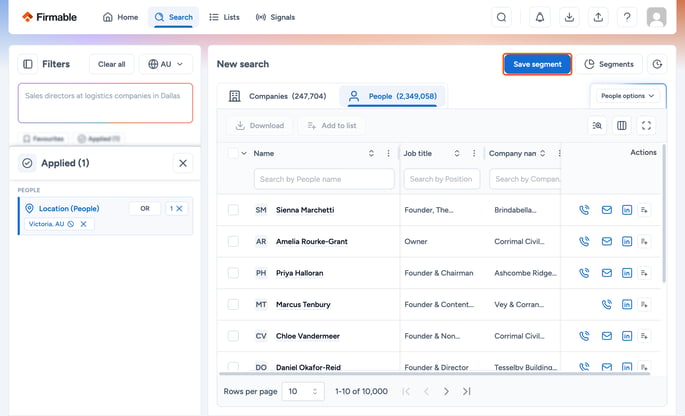
Task: Switch to the People tab
Action: click(x=392, y=96)
